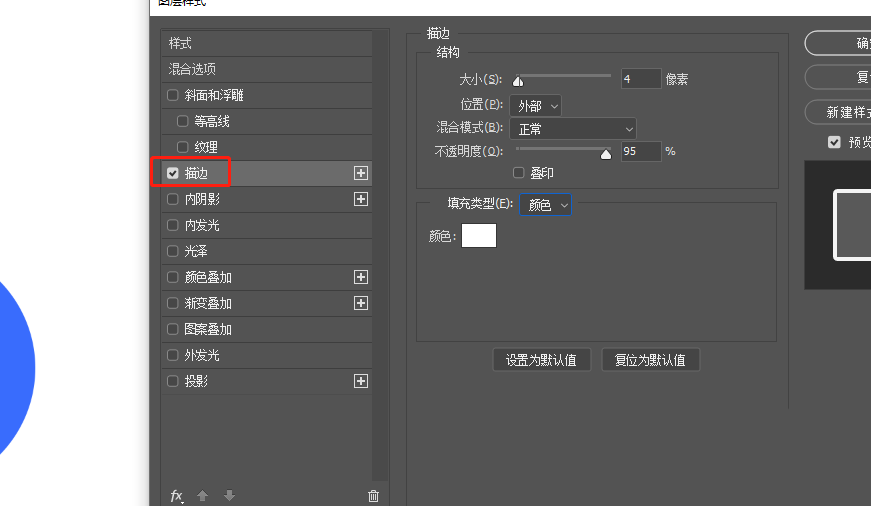Click the style preview thumbnail
The width and height of the screenshot is (871, 506).
838,225
